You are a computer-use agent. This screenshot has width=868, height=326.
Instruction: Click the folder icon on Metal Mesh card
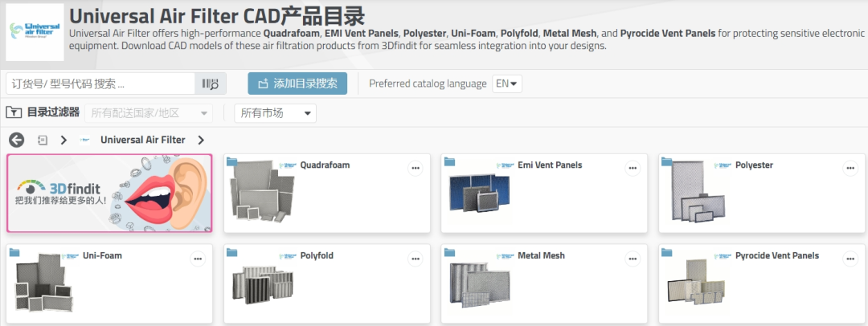coord(449,252)
